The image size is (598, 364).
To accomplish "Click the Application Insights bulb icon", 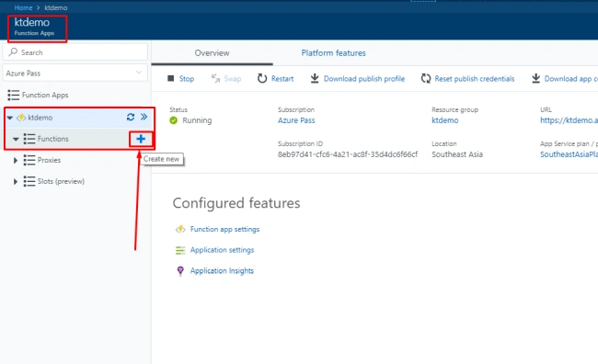I will (x=180, y=271).
